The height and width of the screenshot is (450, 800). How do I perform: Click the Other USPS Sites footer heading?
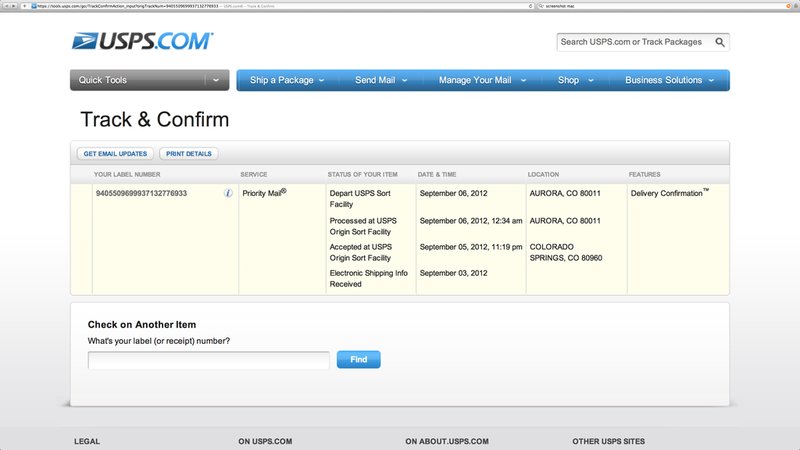(x=608, y=441)
